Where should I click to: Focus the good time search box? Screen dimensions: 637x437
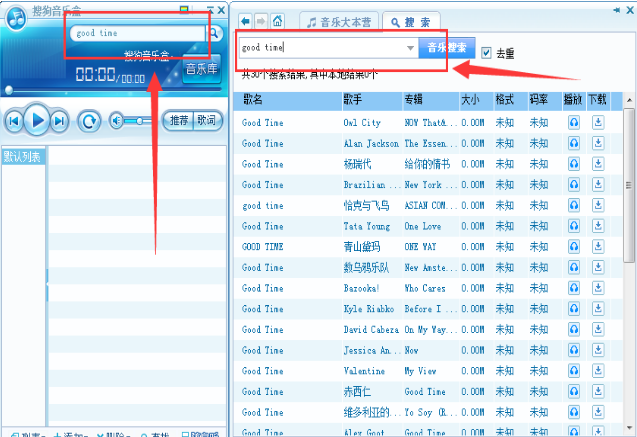coord(322,48)
